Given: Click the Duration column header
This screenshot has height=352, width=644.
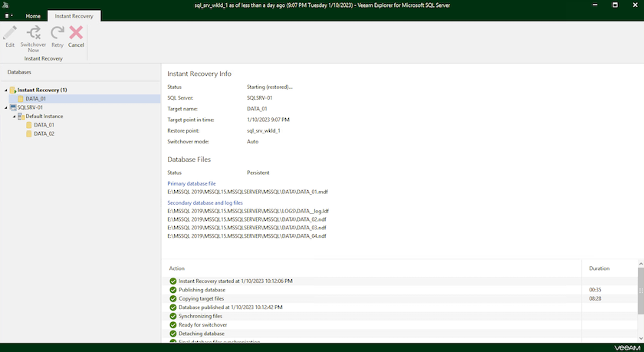Looking at the screenshot, I should [599, 268].
